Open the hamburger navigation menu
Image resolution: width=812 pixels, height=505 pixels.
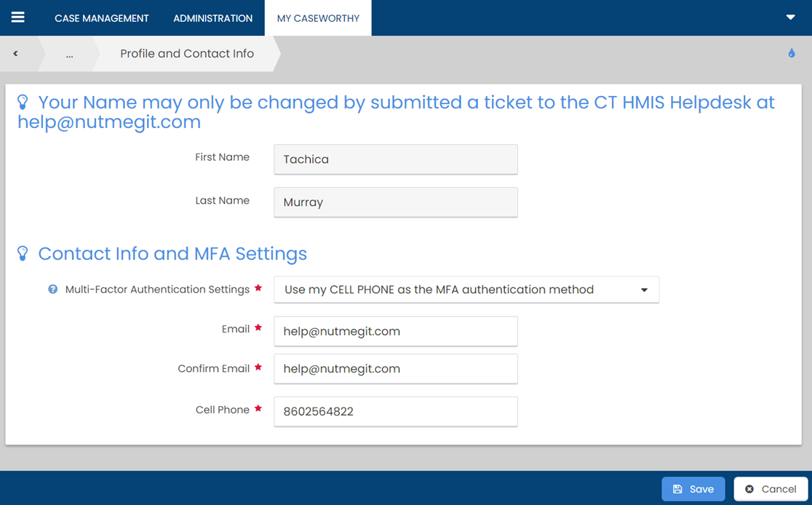(x=18, y=17)
